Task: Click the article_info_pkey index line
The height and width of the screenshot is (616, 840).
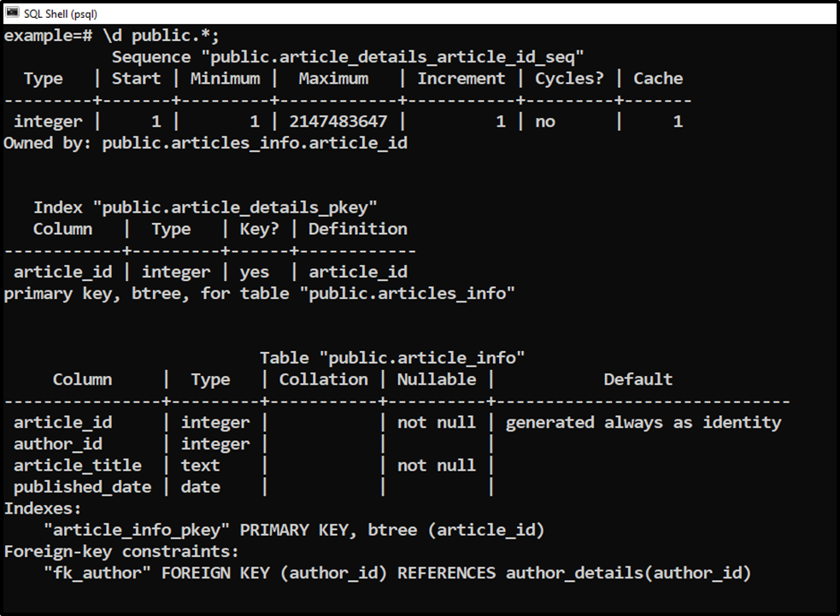Action: pyautogui.click(x=294, y=530)
